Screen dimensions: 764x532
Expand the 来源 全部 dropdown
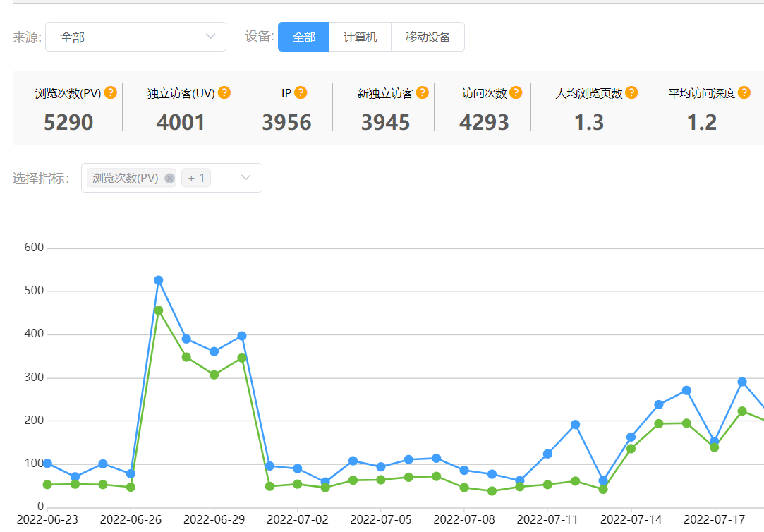click(135, 37)
